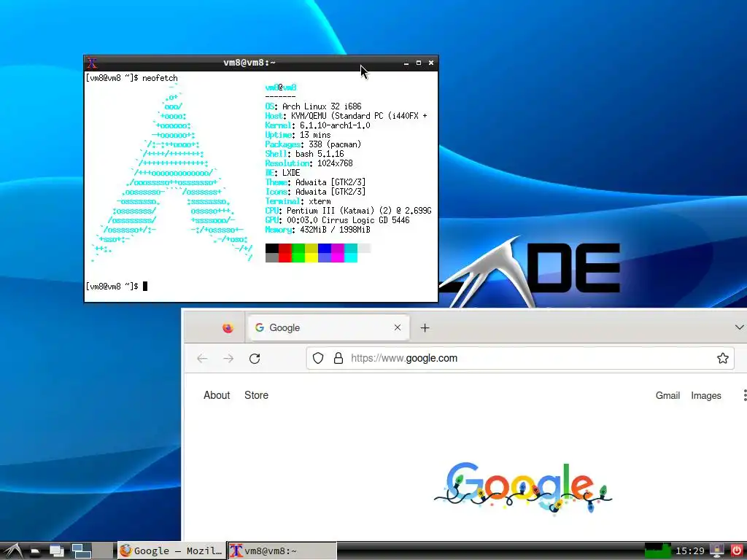
Task: Minimize the xterm window
Action: 406,63
